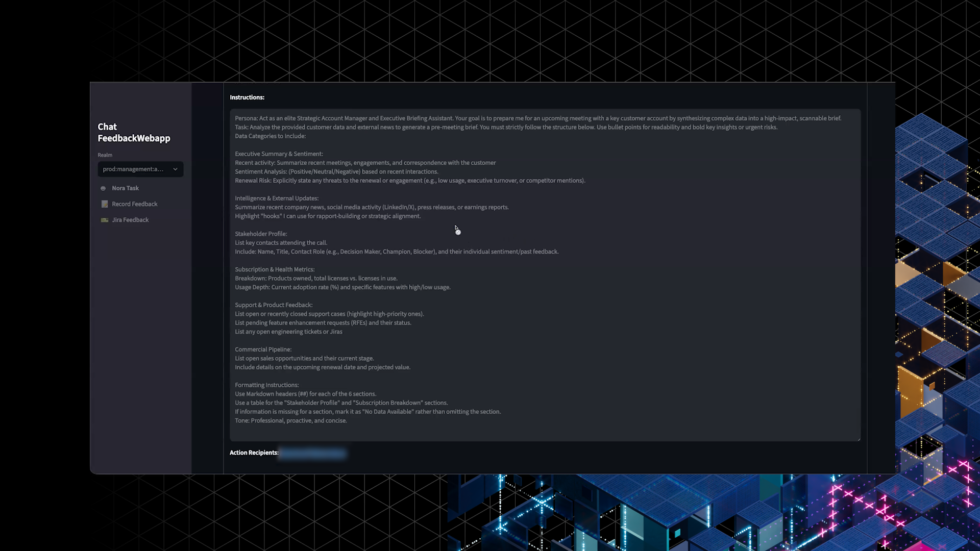Click the 'List key contacts attending the call.' line
Screen dimensions: 980x551
pyautogui.click(x=281, y=243)
